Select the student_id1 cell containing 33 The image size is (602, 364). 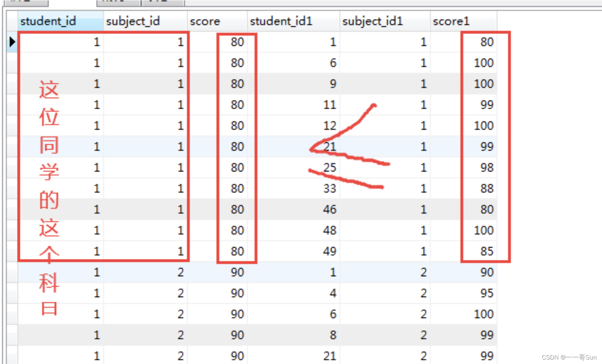pos(294,188)
